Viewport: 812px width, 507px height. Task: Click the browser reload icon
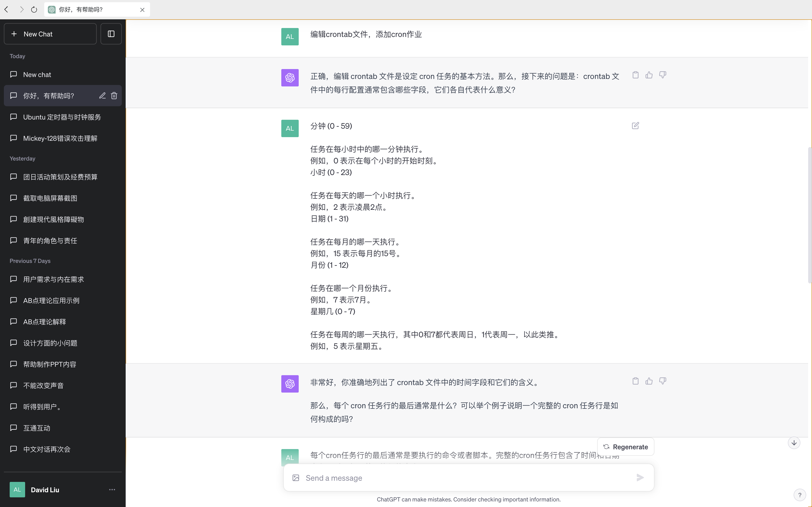(x=34, y=10)
